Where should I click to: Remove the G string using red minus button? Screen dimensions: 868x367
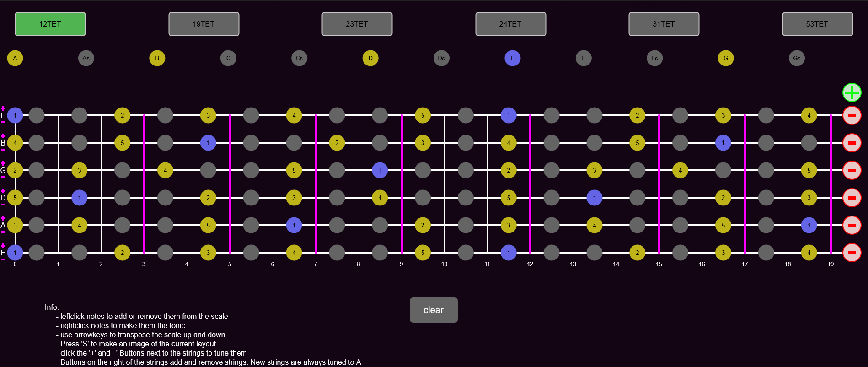[x=852, y=170]
